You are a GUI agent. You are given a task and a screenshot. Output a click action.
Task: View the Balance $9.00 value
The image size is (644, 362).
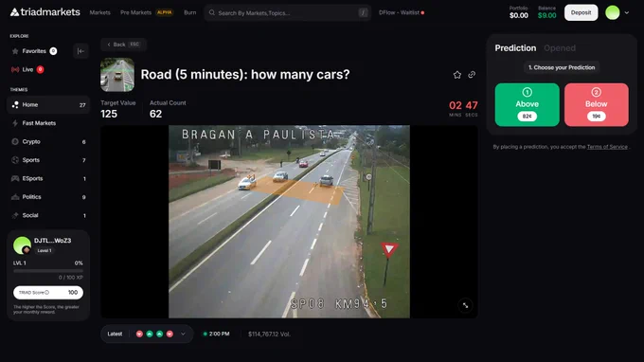(x=546, y=15)
